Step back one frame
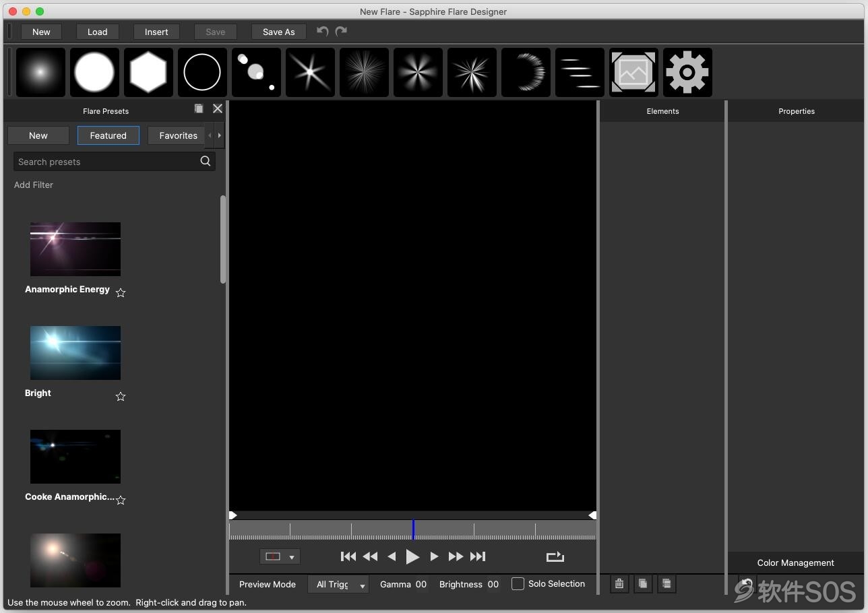This screenshot has height=613, width=868. [x=392, y=556]
